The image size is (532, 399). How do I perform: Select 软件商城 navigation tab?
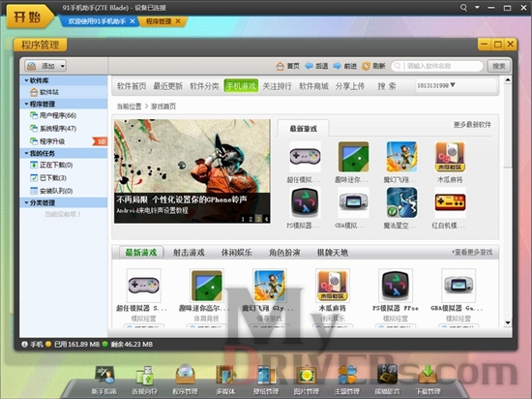click(313, 86)
